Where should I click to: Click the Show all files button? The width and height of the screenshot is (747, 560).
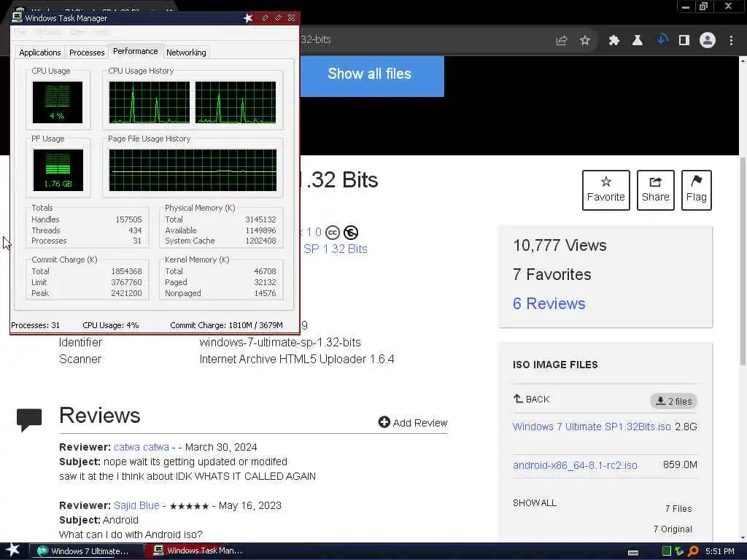[371, 76]
